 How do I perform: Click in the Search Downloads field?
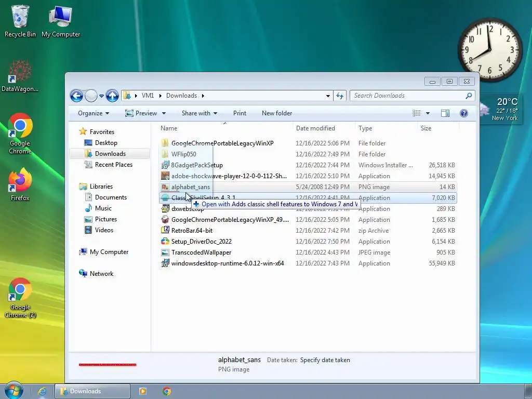pyautogui.click(x=408, y=96)
